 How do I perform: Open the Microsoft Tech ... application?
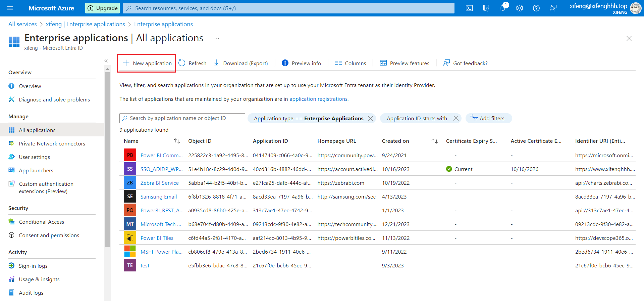[x=161, y=224]
